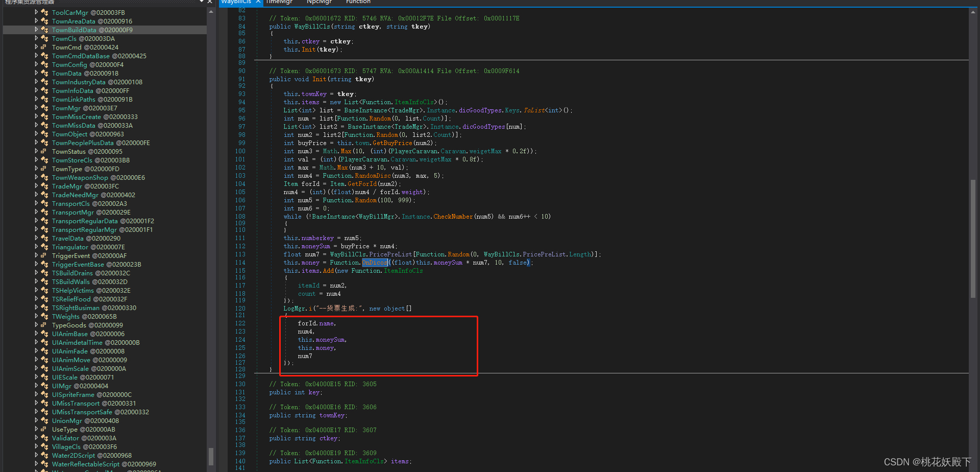Click the class icon beside TSReliefFood
980x472 pixels.
tap(44, 299)
